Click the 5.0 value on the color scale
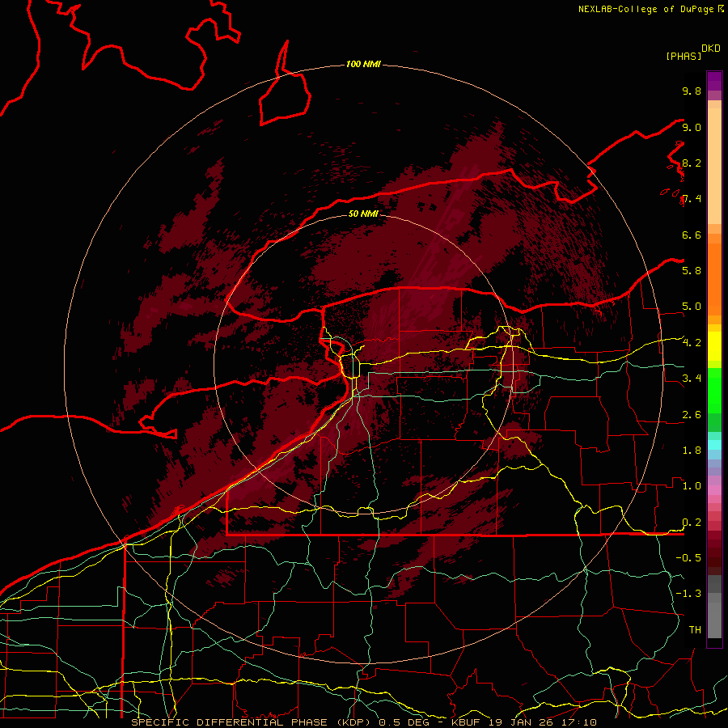This screenshot has height=728, width=728. [692, 307]
